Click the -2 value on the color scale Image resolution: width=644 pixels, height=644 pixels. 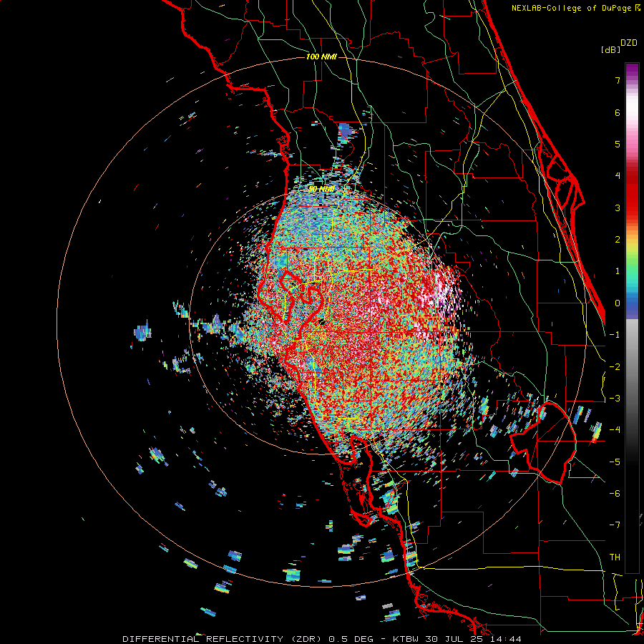tap(615, 367)
